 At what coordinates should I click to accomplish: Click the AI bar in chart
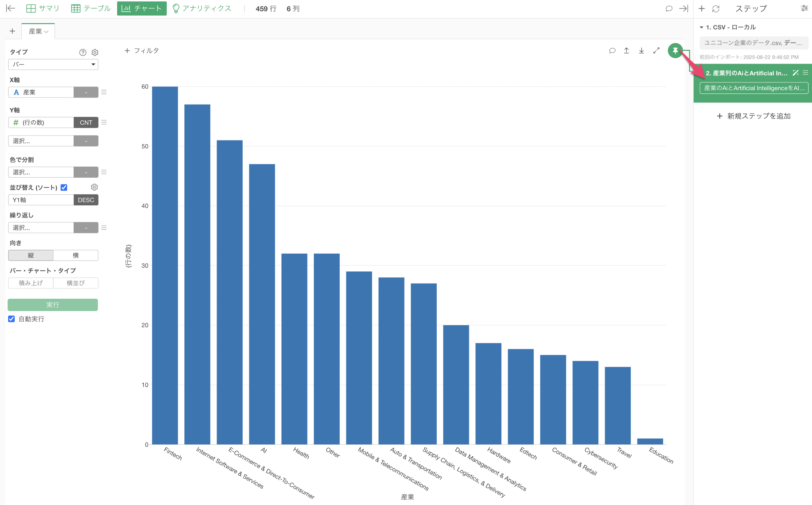262,304
